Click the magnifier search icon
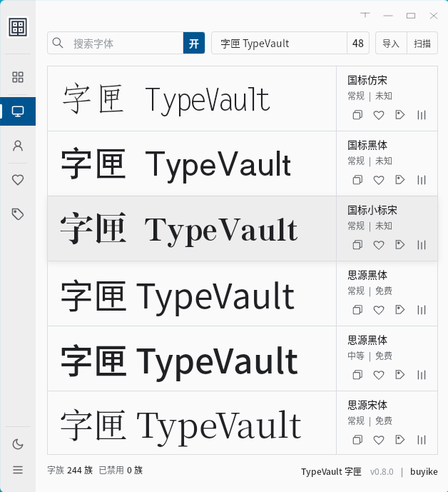This screenshot has height=492, width=448. (x=58, y=43)
